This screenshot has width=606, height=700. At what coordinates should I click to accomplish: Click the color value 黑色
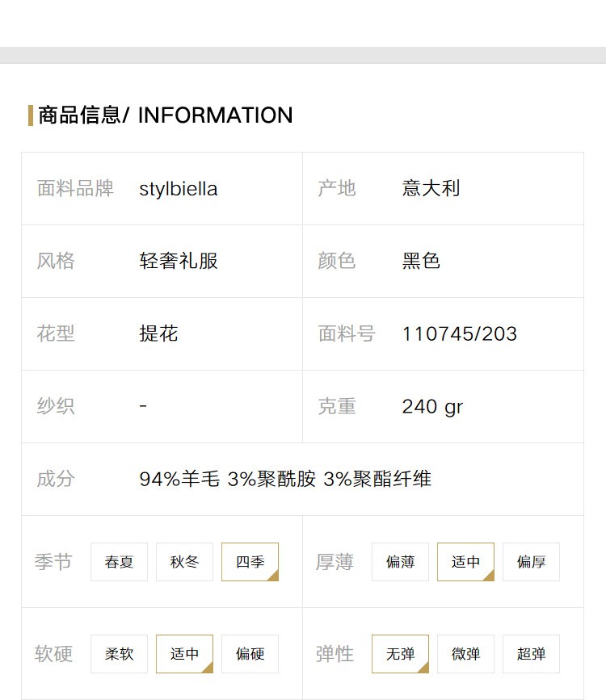pos(421,261)
